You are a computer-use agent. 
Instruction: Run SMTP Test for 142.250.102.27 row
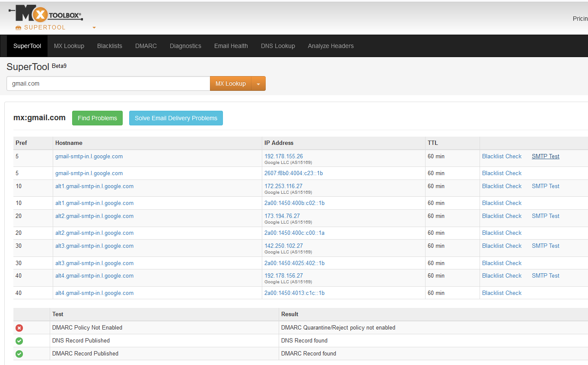coord(546,246)
